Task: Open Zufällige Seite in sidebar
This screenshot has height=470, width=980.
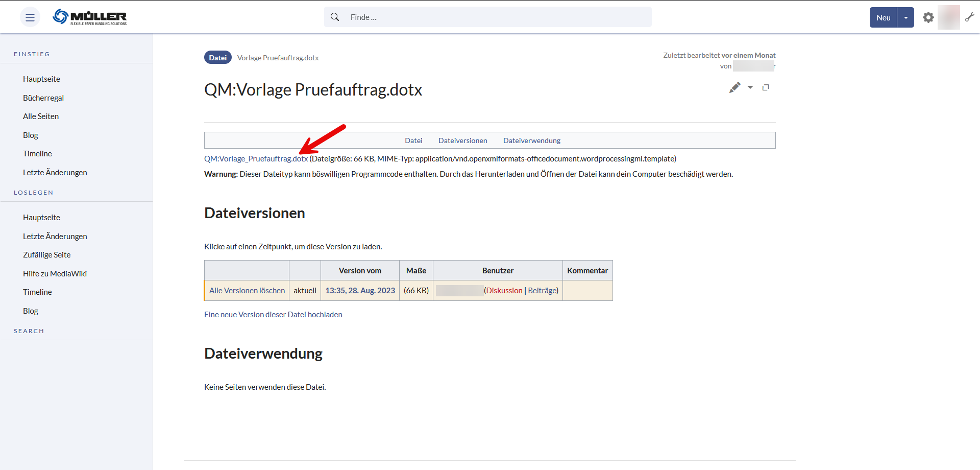Action: pos(47,255)
